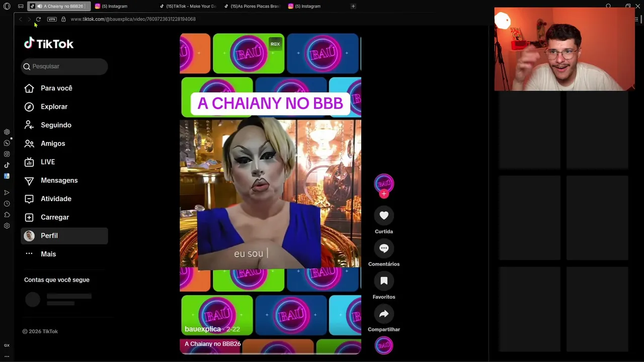
Task: Save video with Favoritos bookmark icon
Action: pyautogui.click(x=384, y=281)
